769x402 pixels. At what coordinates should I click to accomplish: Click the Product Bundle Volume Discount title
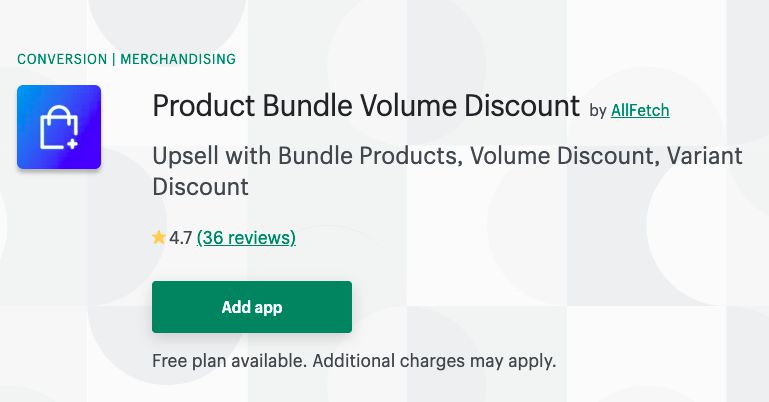pyautogui.click(x=366, y=106)
